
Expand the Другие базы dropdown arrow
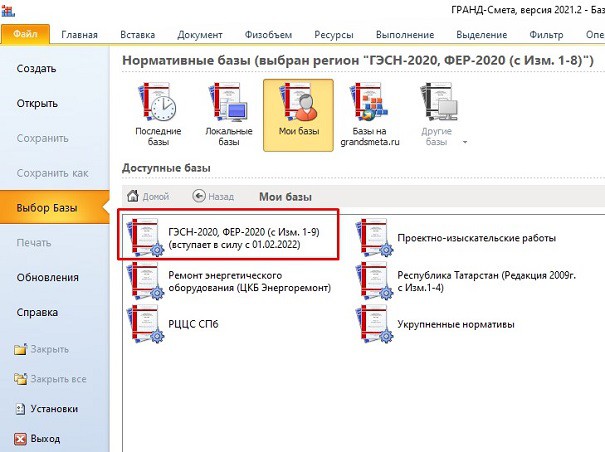[x=465, y=142]
